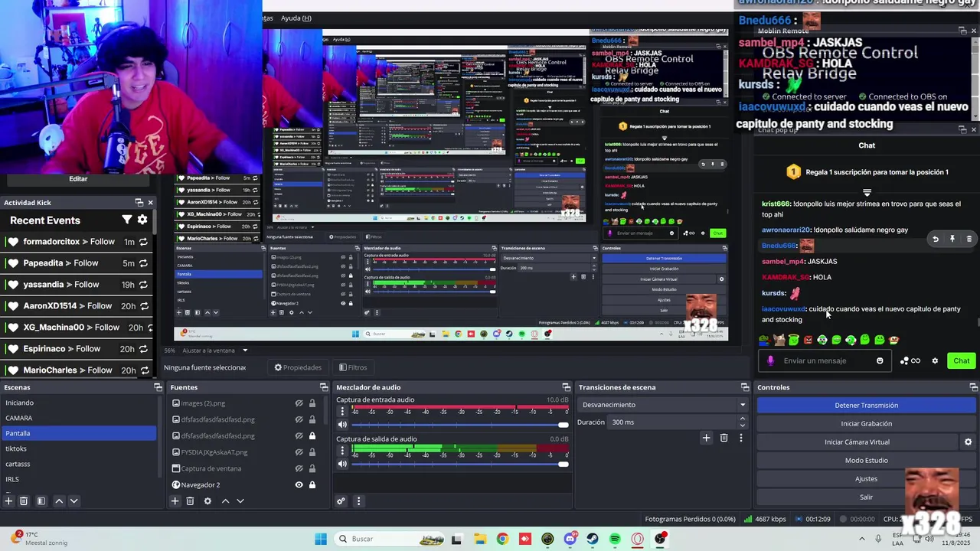This screenshot has width=980, height=551.
Task: Move scene down in Escenas panel
Action: pos(73,501)
